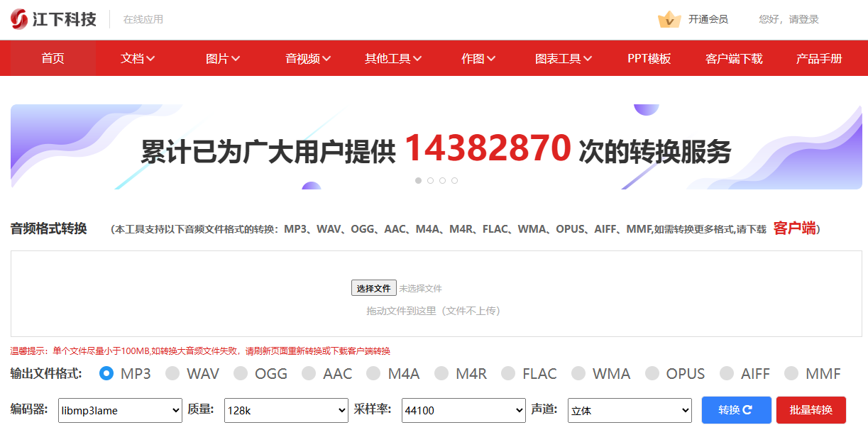868x447 pixels.
Task: Select MP3 output format radio button
Action: coord(106,373)
